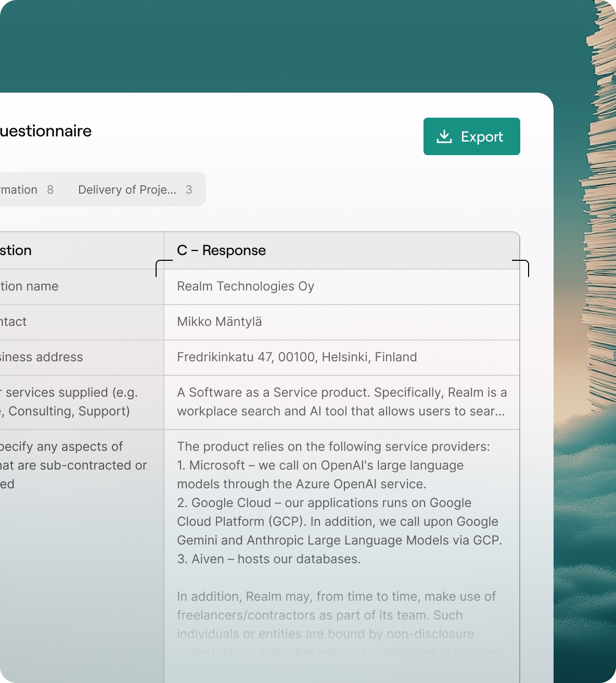Click the download icon on Export

[x=444, y=136]
